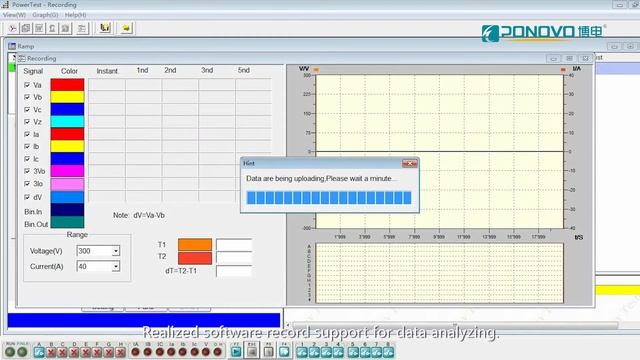The width and height of the screenshot is (640, 360).
Task: Toggle the Ib signal checkbox
Action: point(27,146)
